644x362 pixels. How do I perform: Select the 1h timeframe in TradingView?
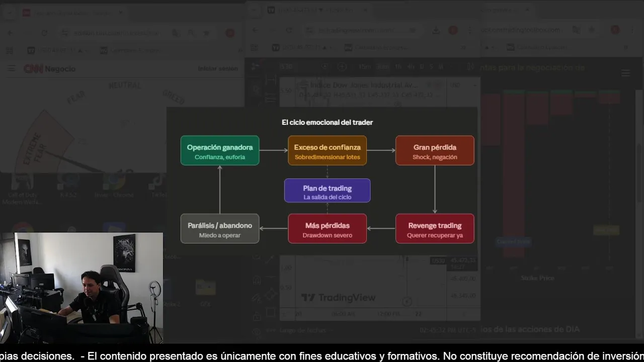(398, 66)
